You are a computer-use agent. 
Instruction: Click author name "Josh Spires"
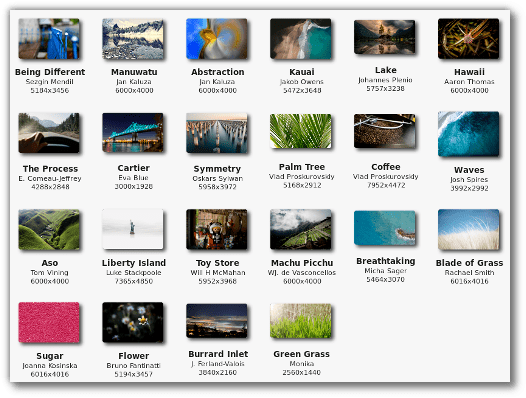(x=469, y=180)
